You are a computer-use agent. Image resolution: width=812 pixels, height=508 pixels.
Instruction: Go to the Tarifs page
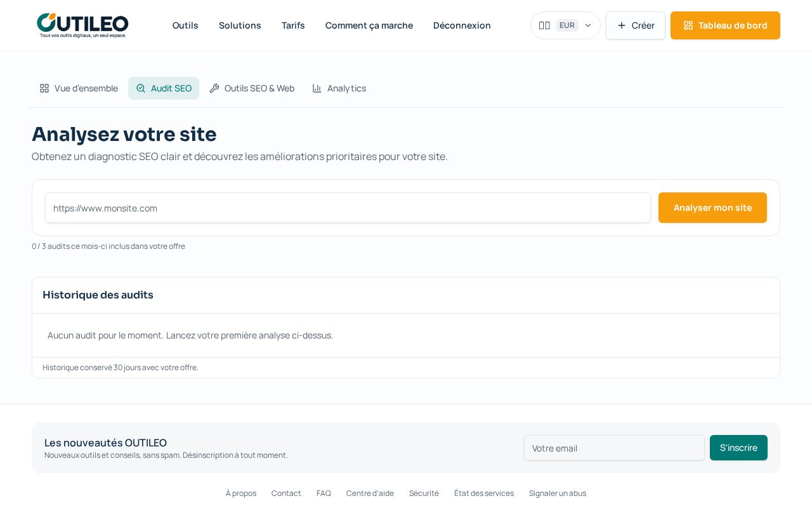[x=293, y=25]
